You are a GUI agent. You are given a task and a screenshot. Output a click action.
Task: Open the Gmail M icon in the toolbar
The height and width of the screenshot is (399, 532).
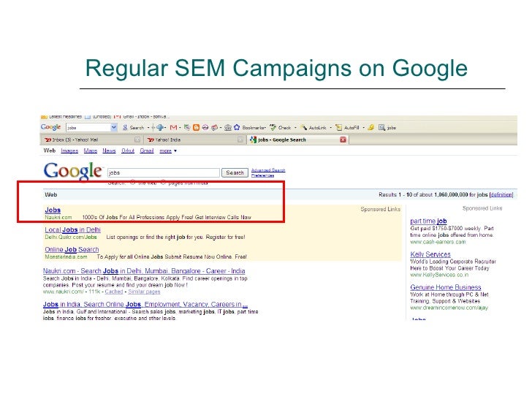[x=173, y=128]
